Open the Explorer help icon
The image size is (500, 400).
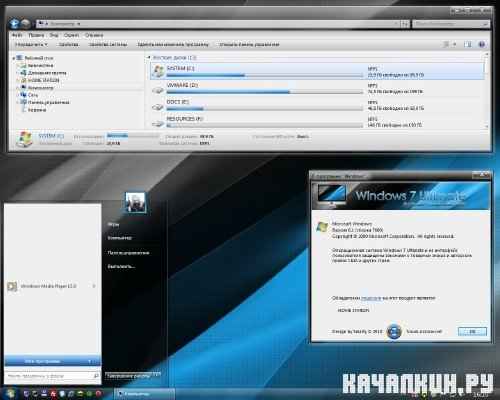click(x=482, y=44)
